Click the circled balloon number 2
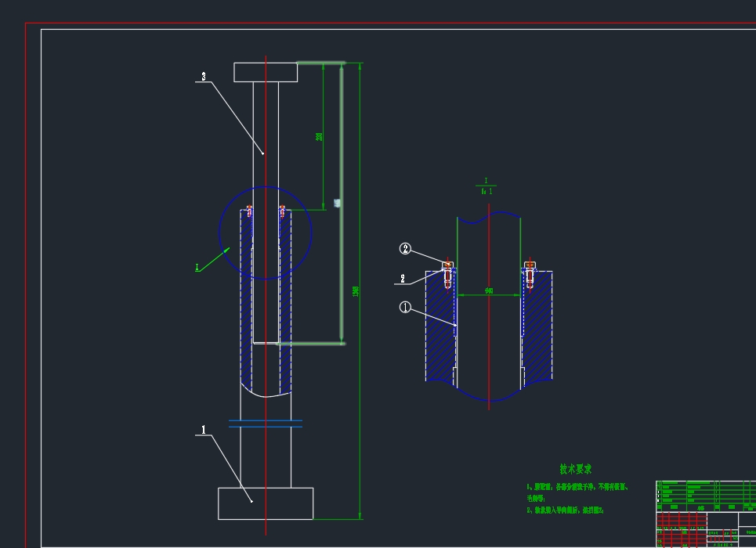Viewport: 756px width, 548px height. click(x=406, y=249)
